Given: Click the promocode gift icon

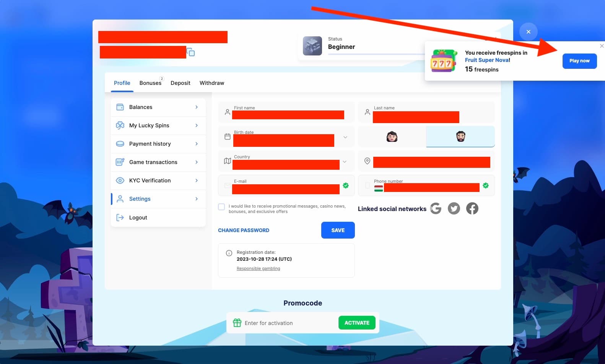Looking at the screenshot, I should tap(237, 323).
